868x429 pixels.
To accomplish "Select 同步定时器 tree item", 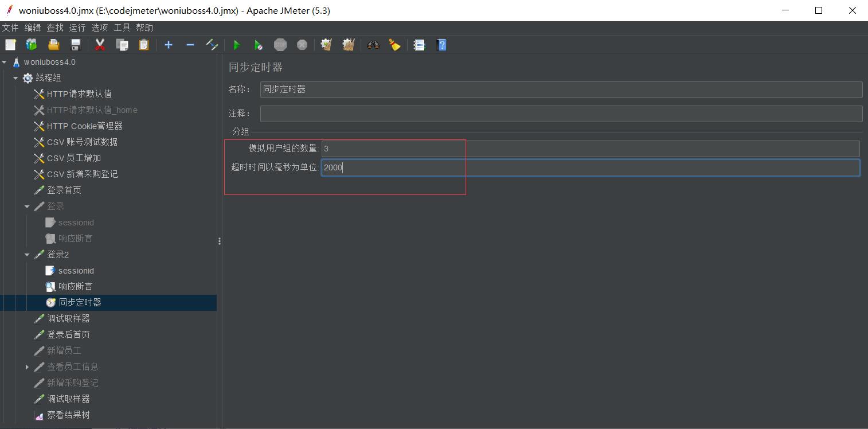I will click(x=80, y=303).
